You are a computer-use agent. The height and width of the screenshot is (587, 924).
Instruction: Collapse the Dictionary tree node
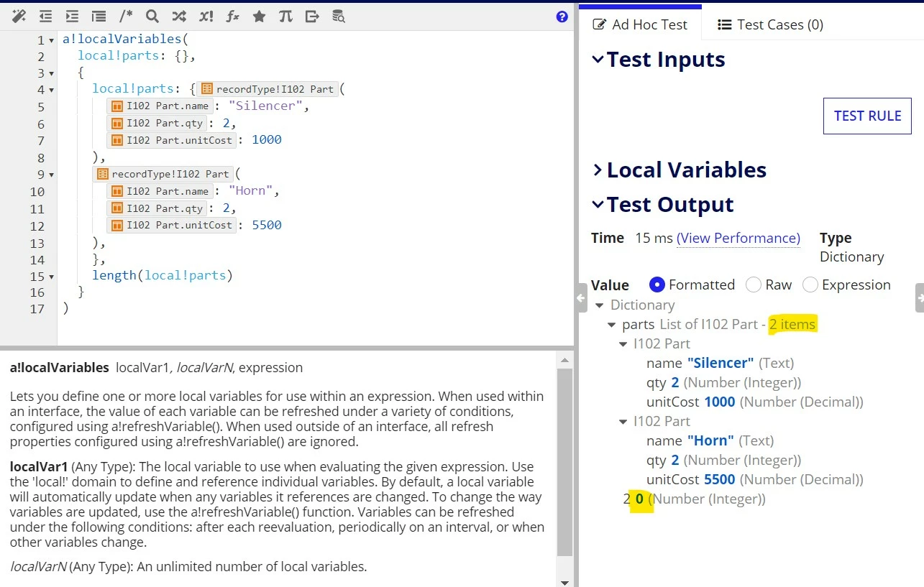coord(600,305)
